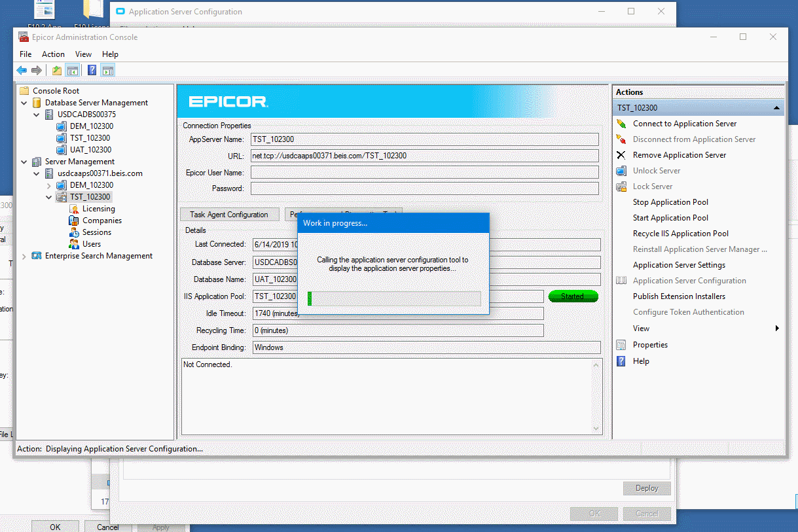
Task: Click the Work in progress progress bar
Action: tap(394, 298)
